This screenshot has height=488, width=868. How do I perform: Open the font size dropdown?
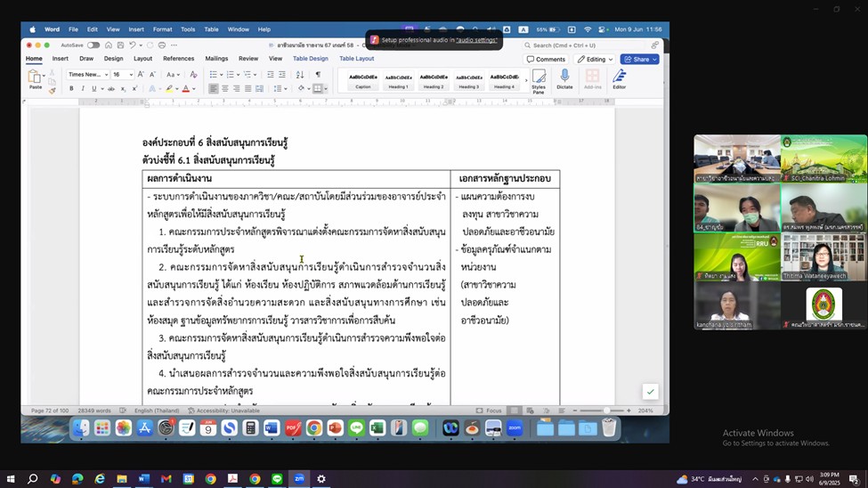(122, 75)
